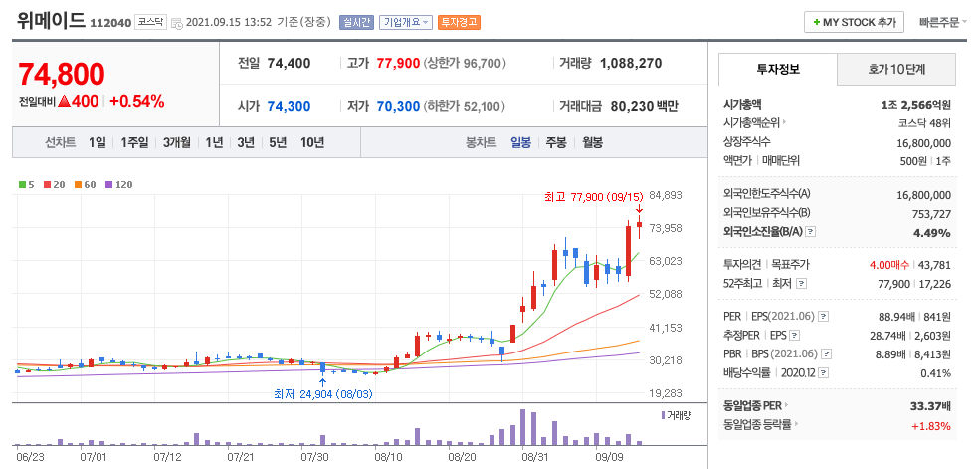Expand the 시가총액순위 arrow link
The width and height of the screenshot is (980, 469).
tap(754, 123)
